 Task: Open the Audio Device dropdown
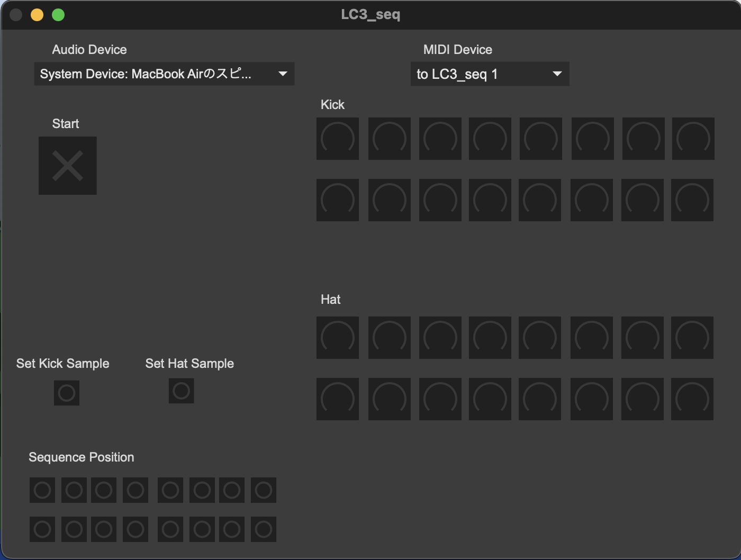(164, 74)
